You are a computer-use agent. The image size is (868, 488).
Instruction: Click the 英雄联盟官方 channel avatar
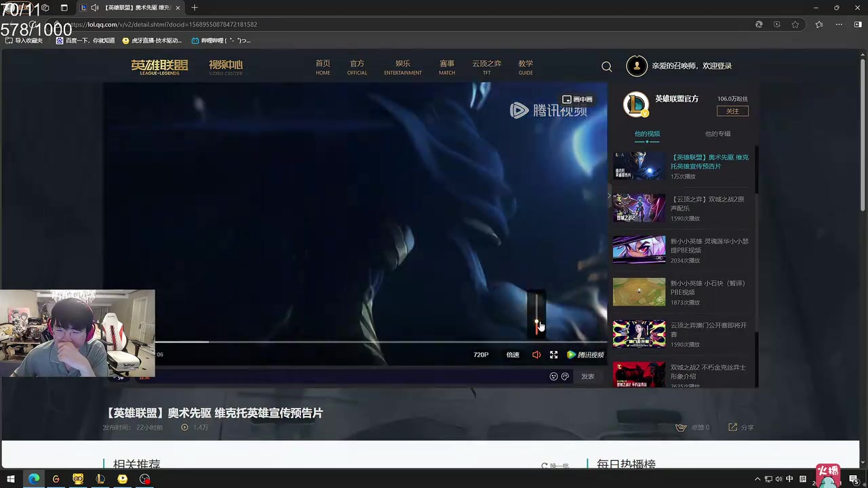[636, 104]
